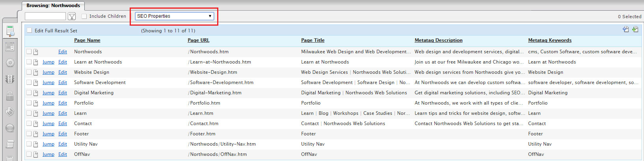Click 'software developer, software development' keywords cell
Viewport: 644px width, 161px height.
(x=583, y=82)
